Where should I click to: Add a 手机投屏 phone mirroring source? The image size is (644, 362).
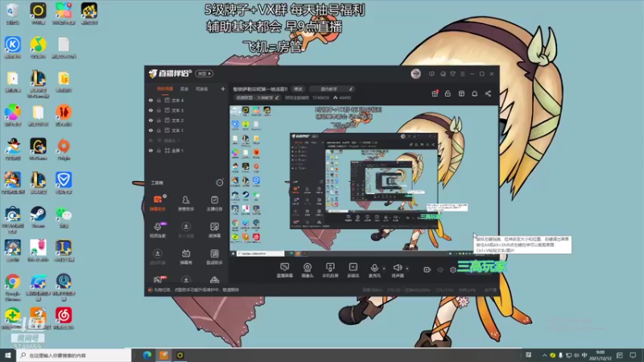pos(330,270)
